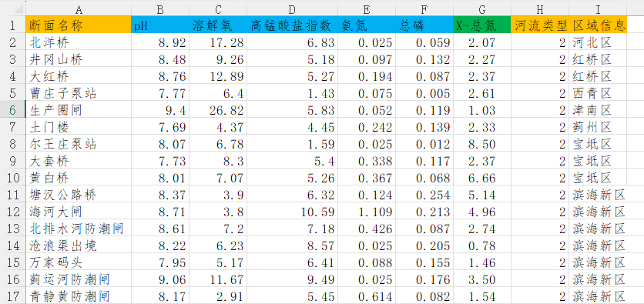
Task: Click the 断面名称 header cell
Action: [x=79, y=25]
